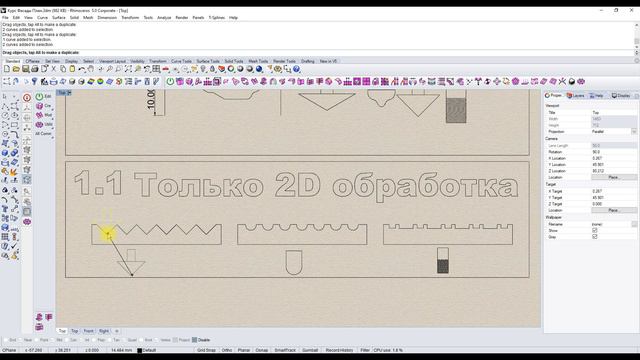This screenshot has height=360, width=640.
Task: Select the Rectangle tool in left toolbar
Action: coord(14,125)
